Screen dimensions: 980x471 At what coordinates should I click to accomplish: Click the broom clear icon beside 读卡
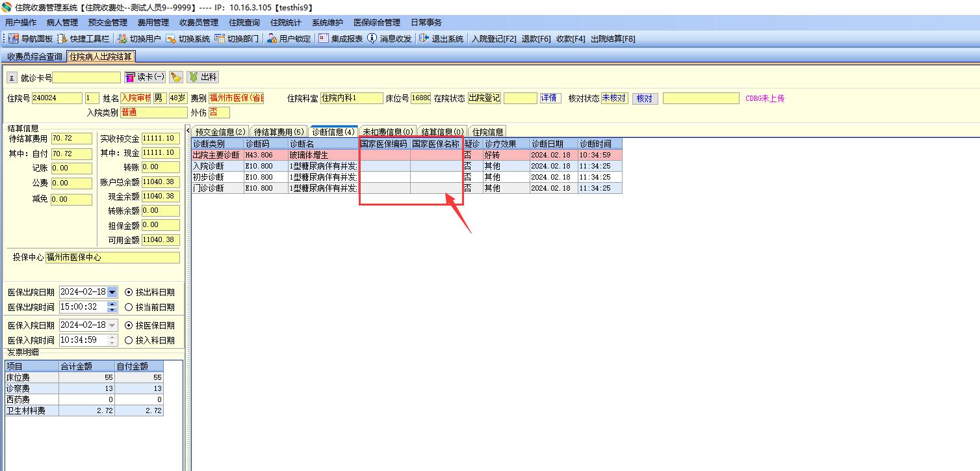(x=176, y=77)
